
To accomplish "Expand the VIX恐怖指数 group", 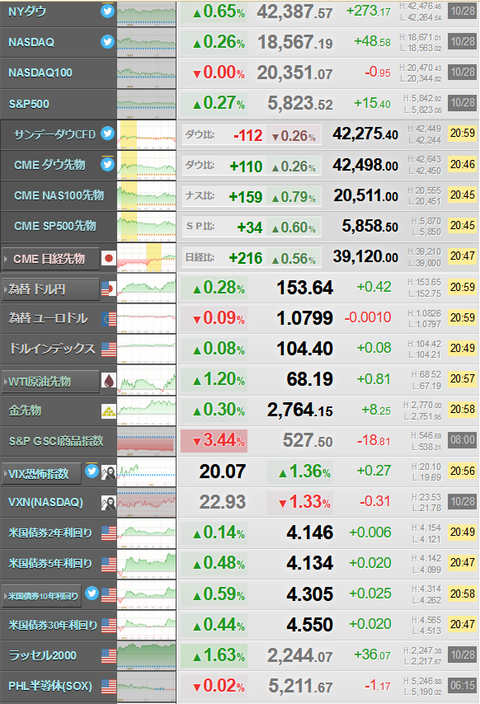I will pyautogui.click(x=41, y=474).
